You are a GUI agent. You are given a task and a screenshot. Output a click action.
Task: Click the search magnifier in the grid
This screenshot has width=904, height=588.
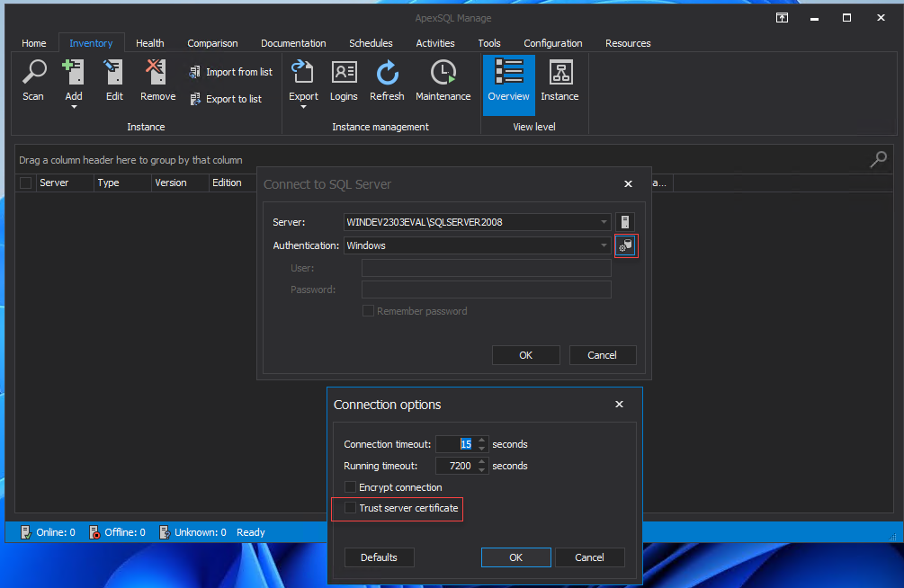pos(878,159)
